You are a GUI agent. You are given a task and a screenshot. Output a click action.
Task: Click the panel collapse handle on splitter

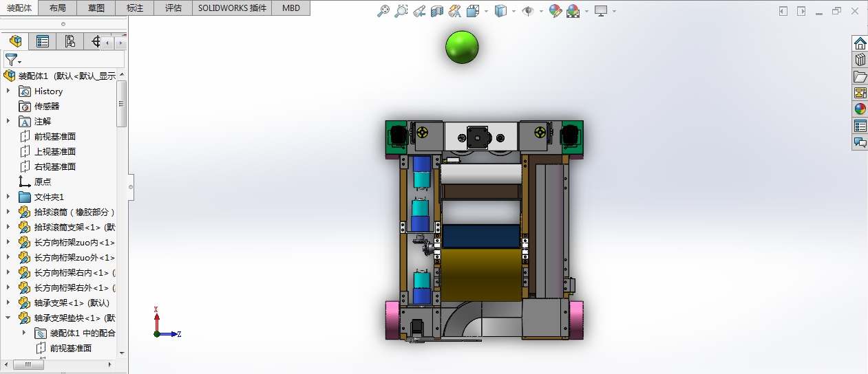click(x=131, y=186)
